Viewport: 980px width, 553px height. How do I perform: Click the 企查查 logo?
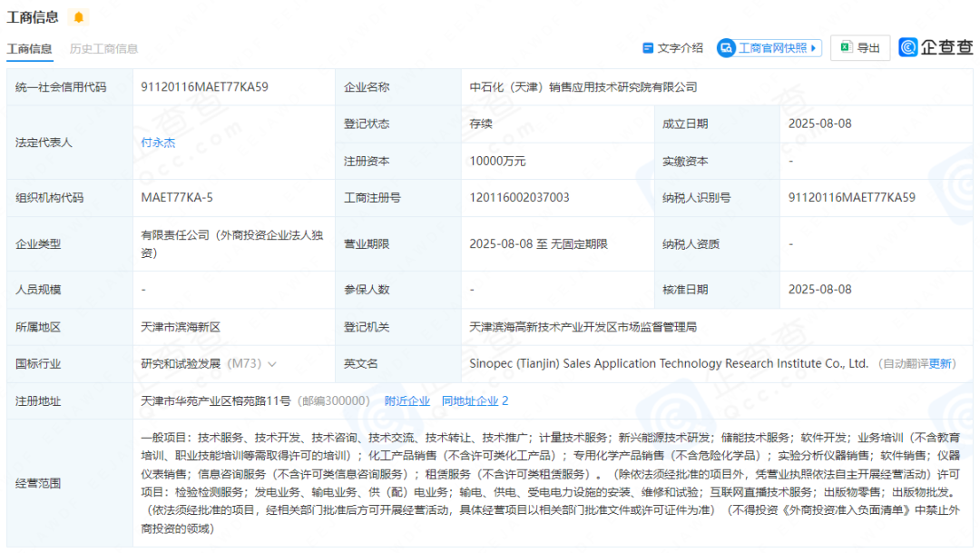(x=936, y=47)
